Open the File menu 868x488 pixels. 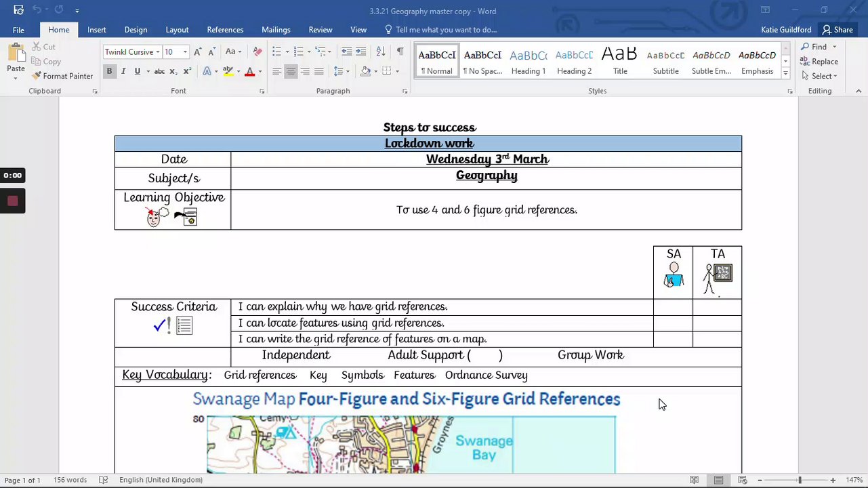coord(18,30)
